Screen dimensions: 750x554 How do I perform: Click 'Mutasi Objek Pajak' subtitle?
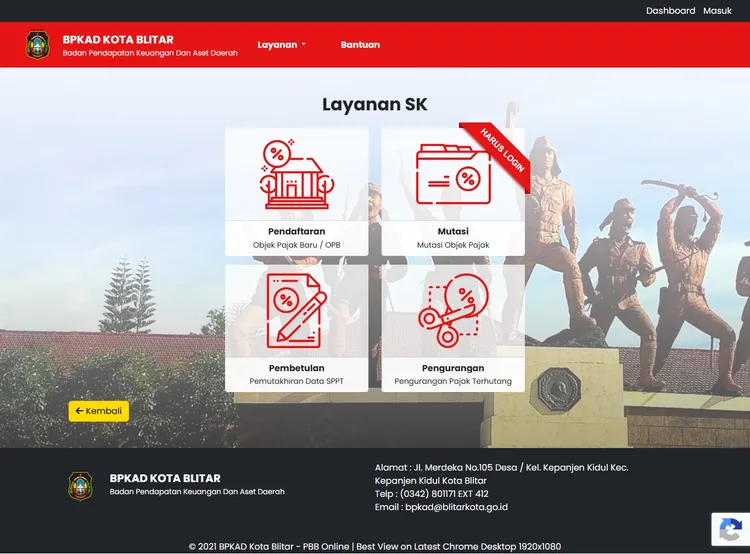453,245
